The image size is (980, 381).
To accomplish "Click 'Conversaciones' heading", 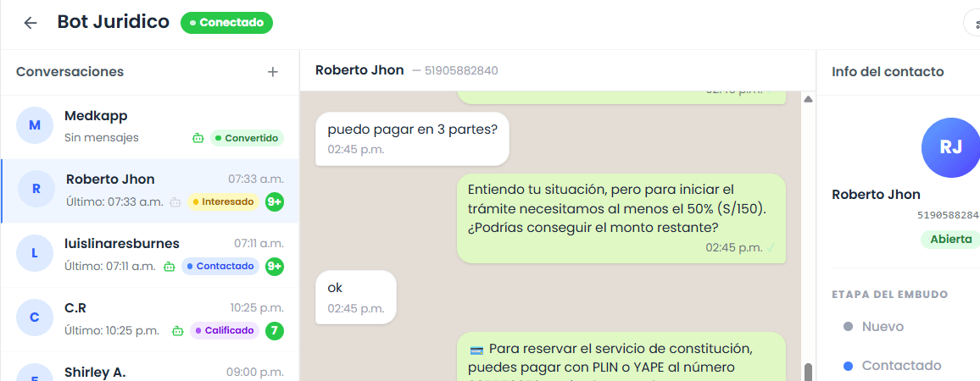I will click(x=70, y=72).
